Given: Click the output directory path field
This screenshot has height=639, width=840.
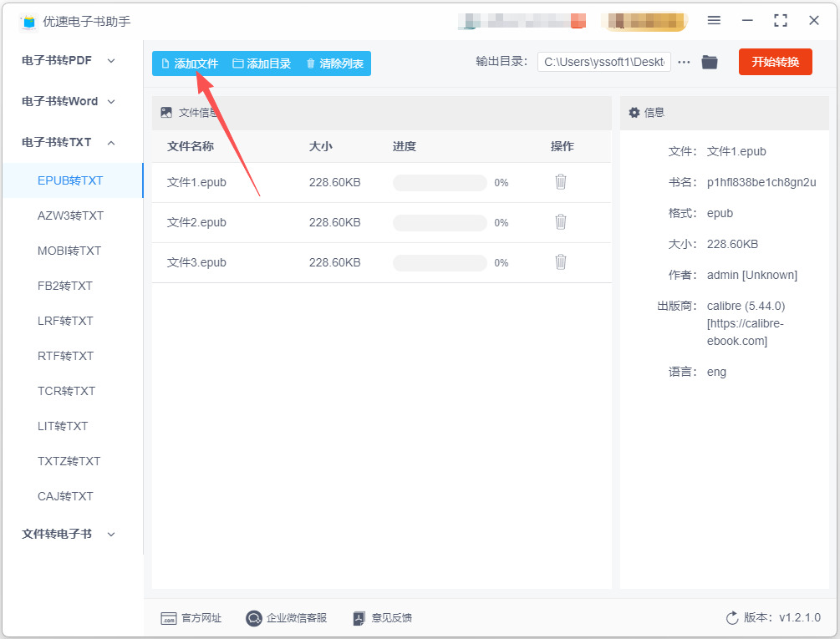Looking at the screenshot, I should (x=603, y=62).
